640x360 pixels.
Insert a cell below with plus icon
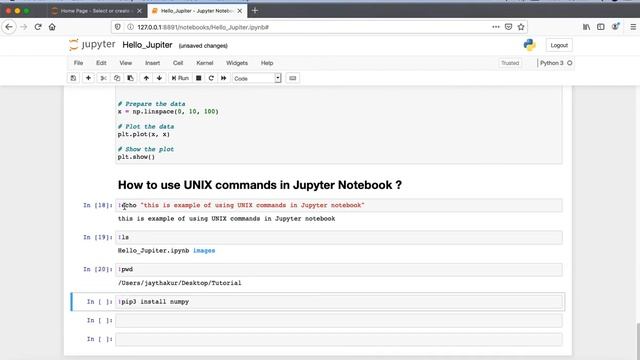[x=88, y=78]
